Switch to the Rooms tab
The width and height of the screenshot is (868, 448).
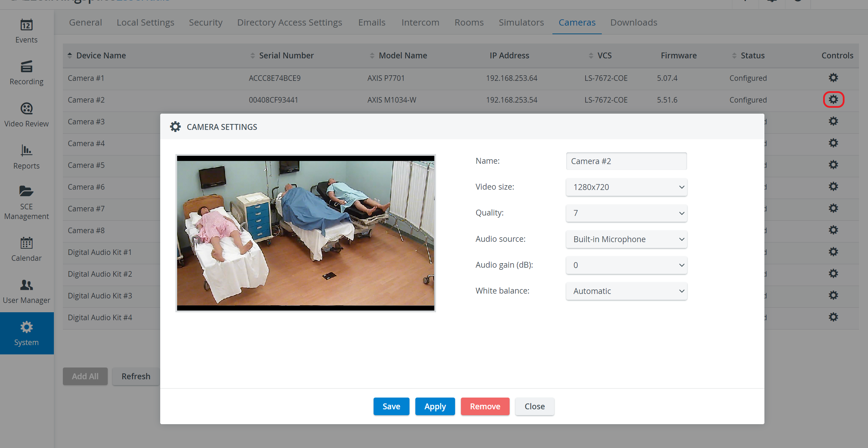click(x=469, y=22)
